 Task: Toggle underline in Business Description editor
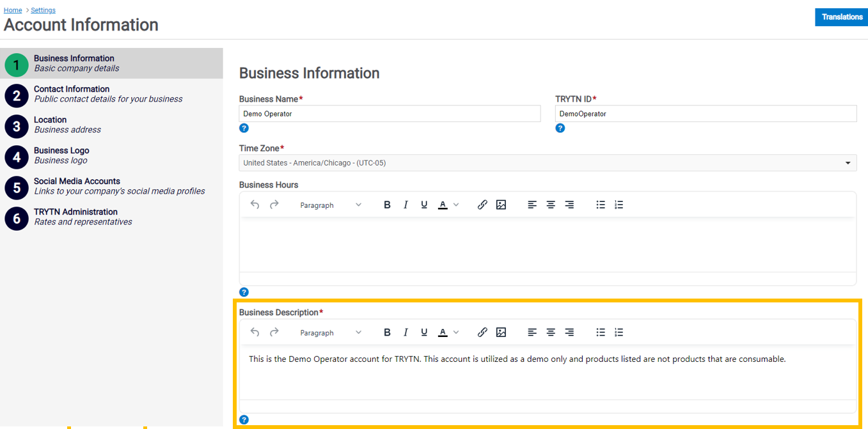[x=424, y=332]
